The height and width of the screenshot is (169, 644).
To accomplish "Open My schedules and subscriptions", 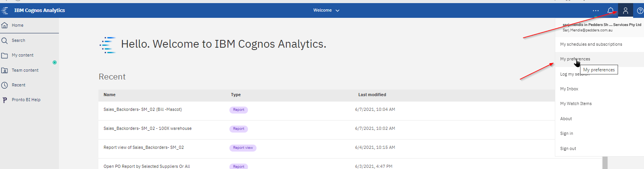I will pyautogui.click(x=599, y=44).
